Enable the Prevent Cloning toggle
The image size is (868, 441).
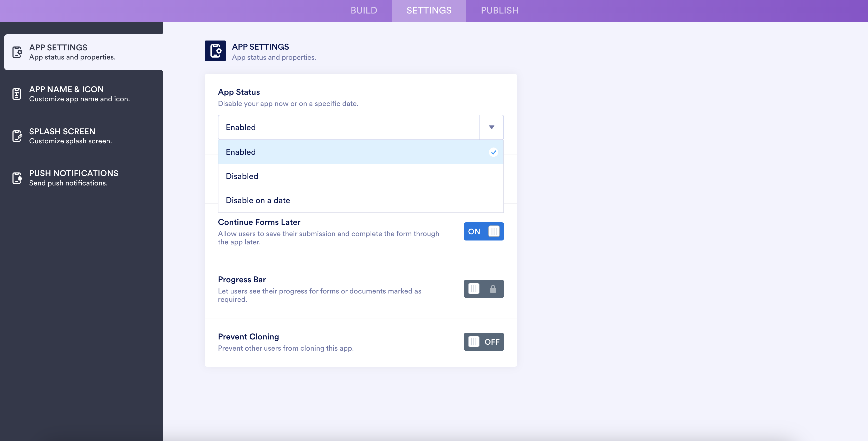tap(483, 342)
